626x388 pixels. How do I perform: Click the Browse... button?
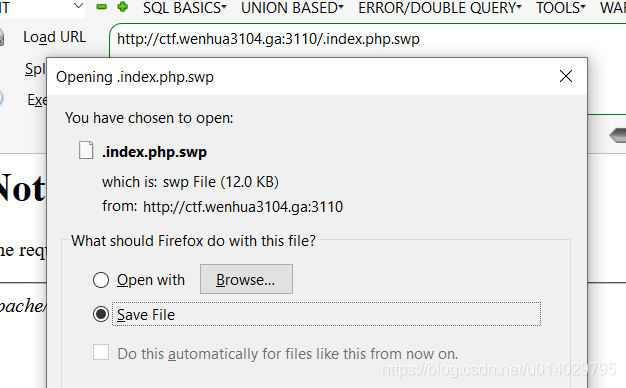[246, 279]
